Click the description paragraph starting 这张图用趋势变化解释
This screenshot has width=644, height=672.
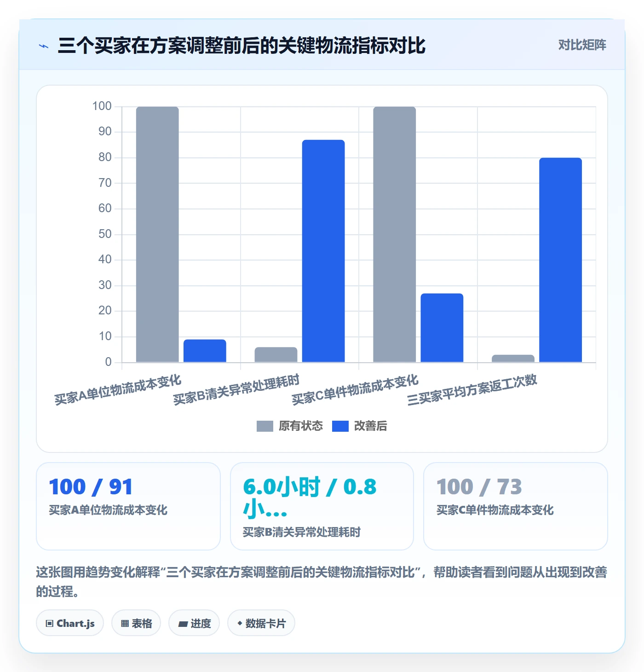322,582
